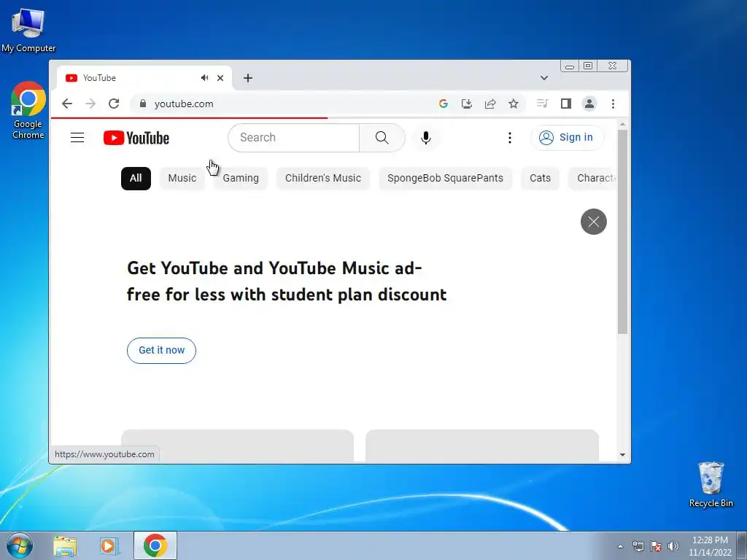
Task: Open the Windows Start menu
Action: click(x=20, y=545)
